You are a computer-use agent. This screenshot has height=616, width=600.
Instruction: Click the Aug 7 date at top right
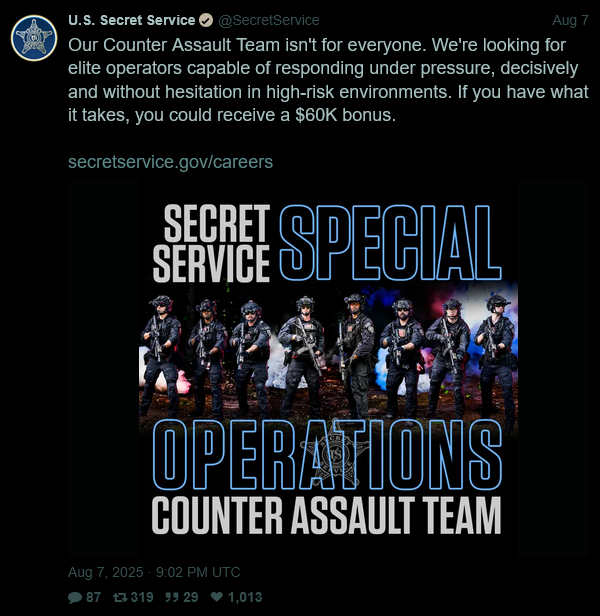pyautogui.click(x=570, y=20)
